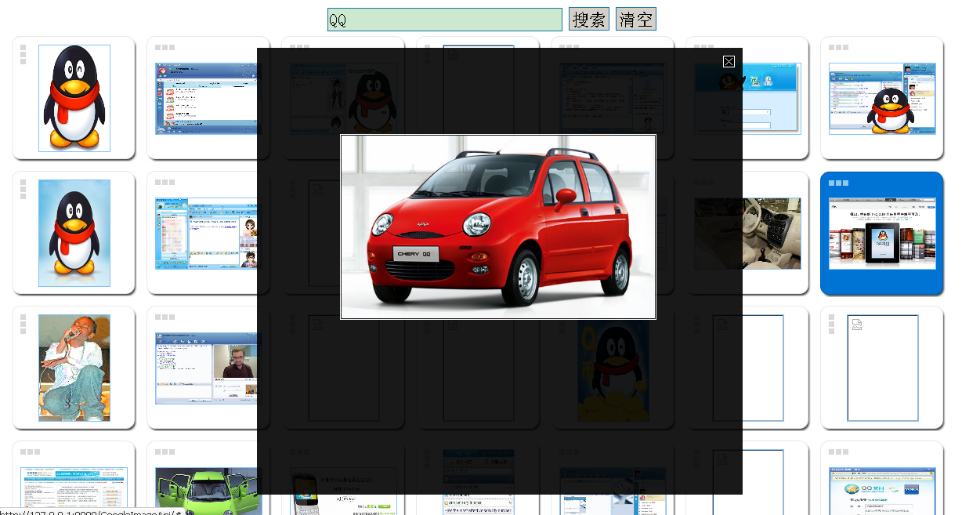Screen dimensions: 980x515
Task: Open the broken image card below the highlighted card
Action: [882, 368]
